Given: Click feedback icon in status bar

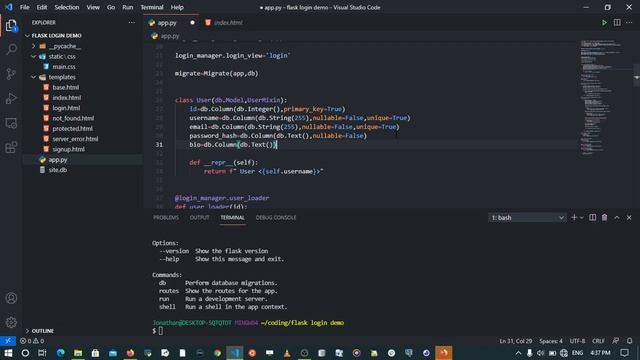Looking at the screenshot, I should (616, 341).
